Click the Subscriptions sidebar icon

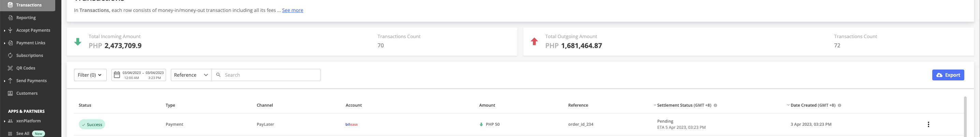click(10, 56)
